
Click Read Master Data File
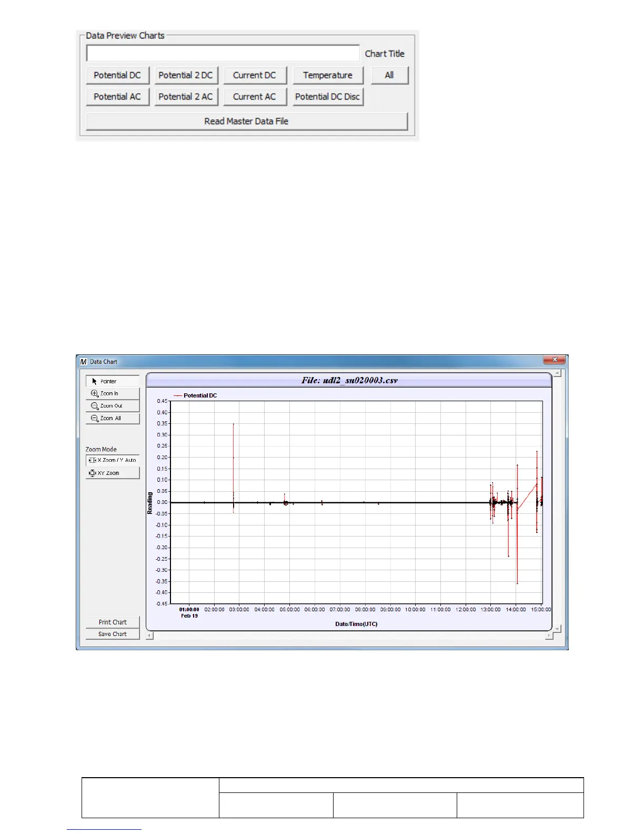coord(246,121)
